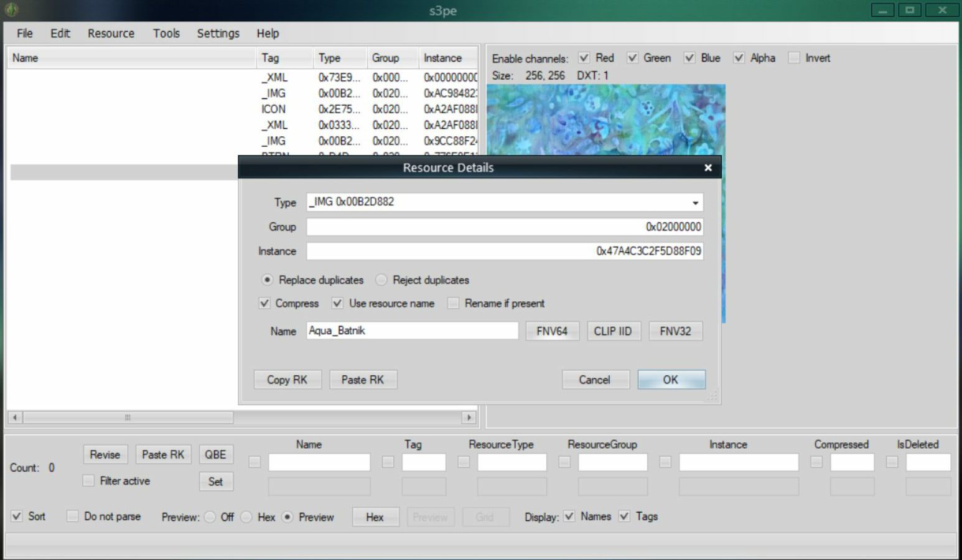
Task: Click the FNV64 hash button
Action: (x=552, y=331)
